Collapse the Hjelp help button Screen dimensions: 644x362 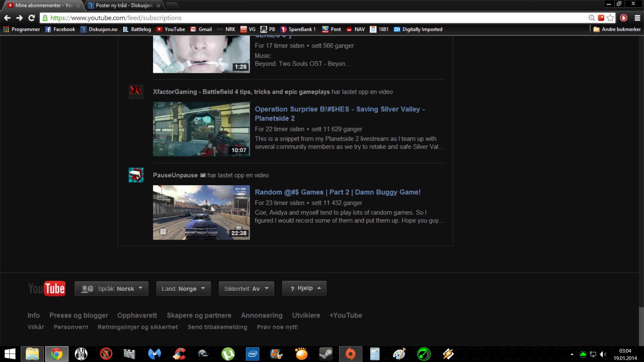tap(304, 288)
